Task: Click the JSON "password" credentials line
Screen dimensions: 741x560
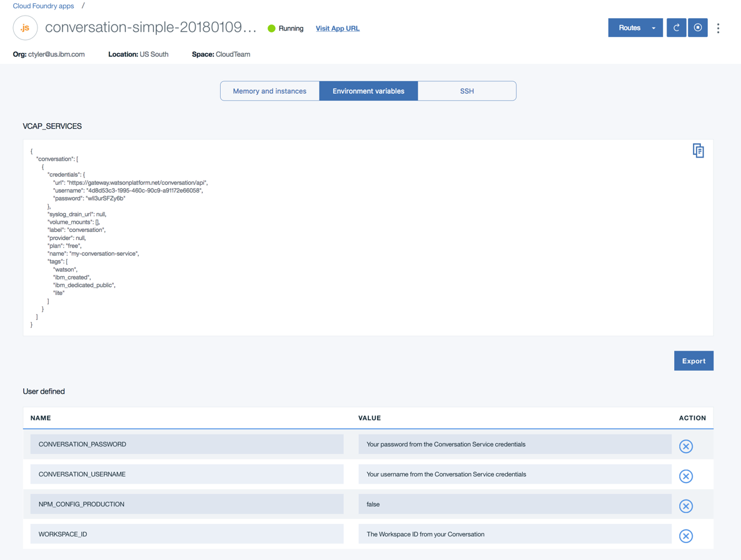Action: point(89,198)
